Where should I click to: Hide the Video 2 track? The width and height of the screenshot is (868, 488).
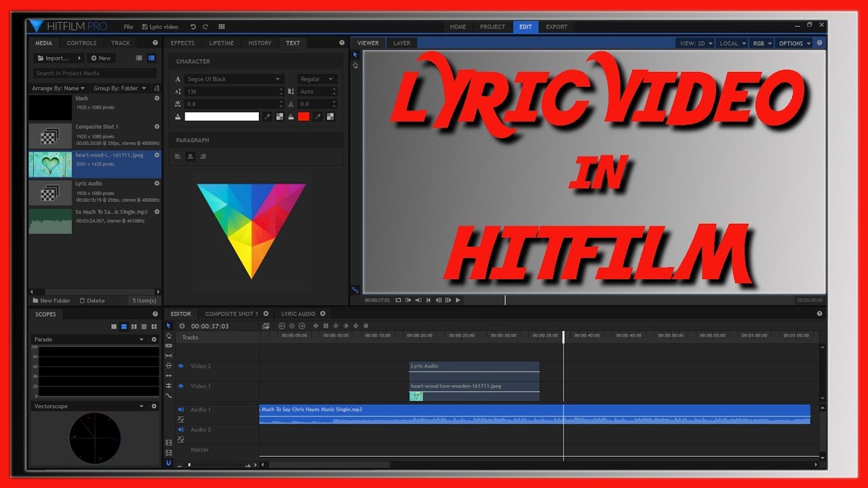point(181,366)
